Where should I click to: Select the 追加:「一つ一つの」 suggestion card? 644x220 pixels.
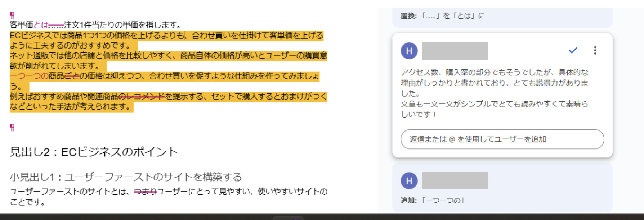pos(502,200)
